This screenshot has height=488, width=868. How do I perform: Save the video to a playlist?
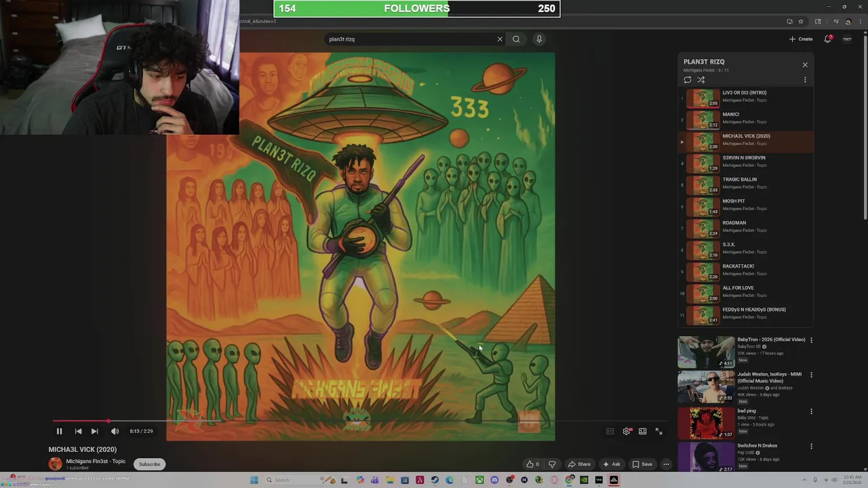tap(642, 464)
